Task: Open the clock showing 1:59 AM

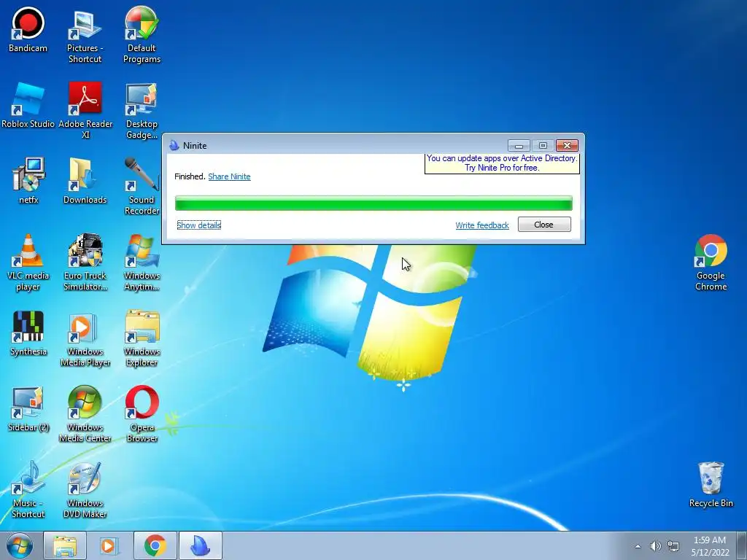Action: point(710,545)
